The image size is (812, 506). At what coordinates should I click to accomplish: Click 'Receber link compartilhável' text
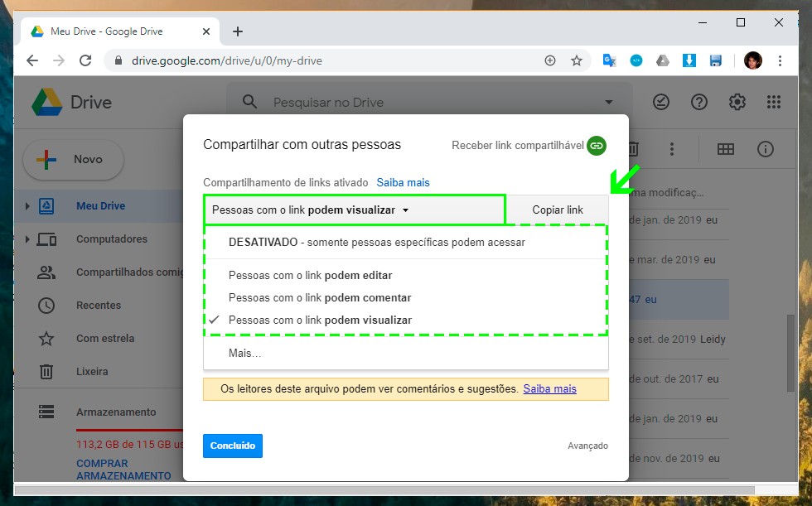point(518,146)
